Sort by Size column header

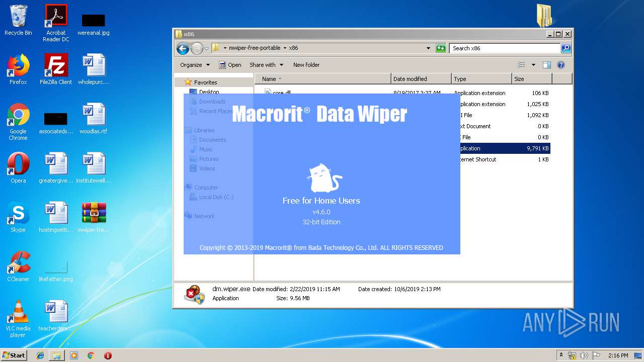point(532,79)
